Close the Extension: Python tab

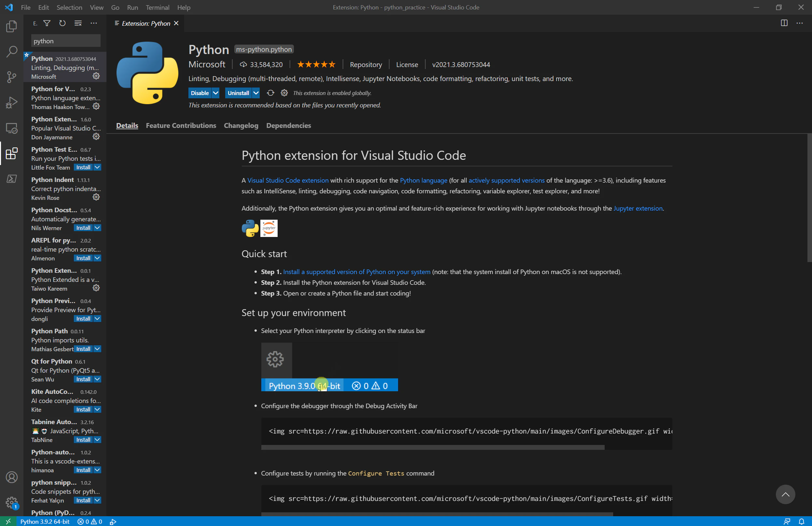pyautogui.click(x=176, y=23)
